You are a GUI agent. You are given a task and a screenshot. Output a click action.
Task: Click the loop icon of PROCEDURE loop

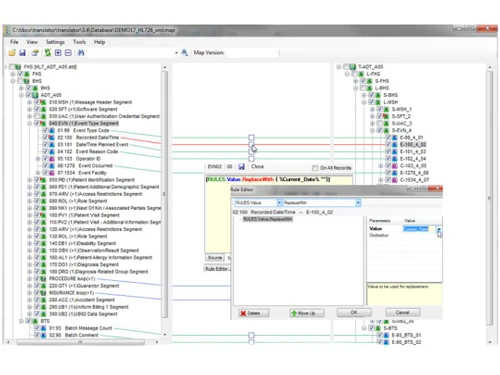pyautogui.click(x=43, y=279)
